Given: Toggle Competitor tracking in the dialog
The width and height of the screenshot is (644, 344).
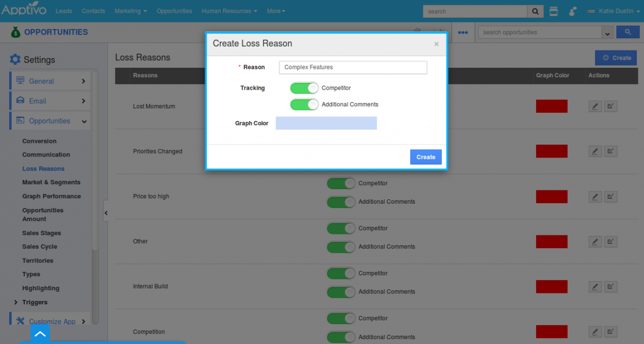Looking at the screenshot, I should (x=304, y=88).
